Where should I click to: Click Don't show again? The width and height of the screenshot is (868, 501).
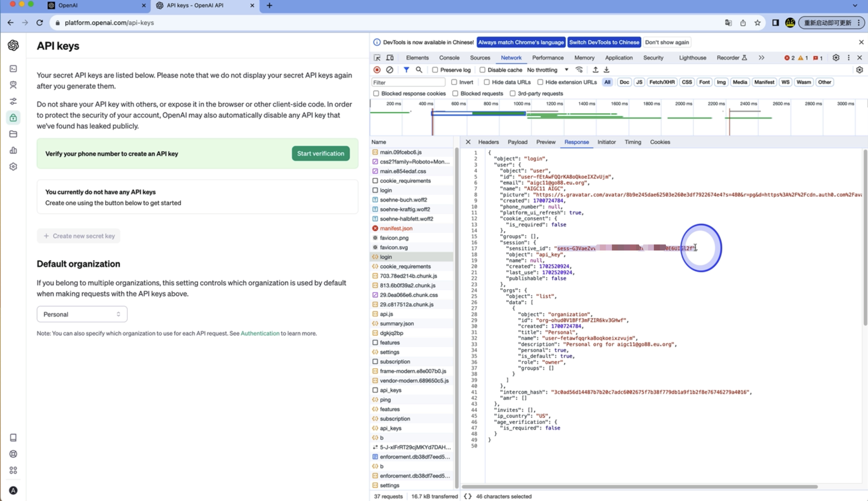(x=667, y=42)
